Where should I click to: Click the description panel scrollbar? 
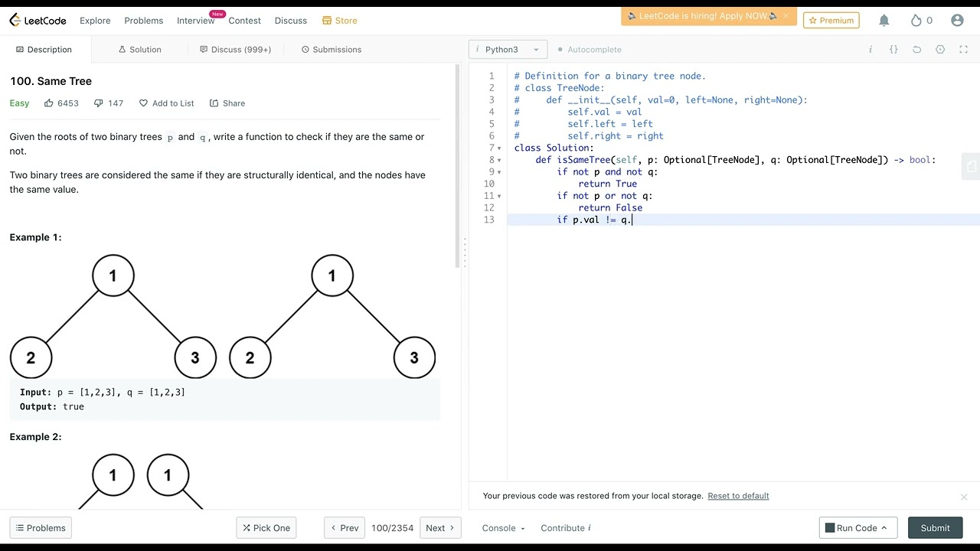coord(458,165)
